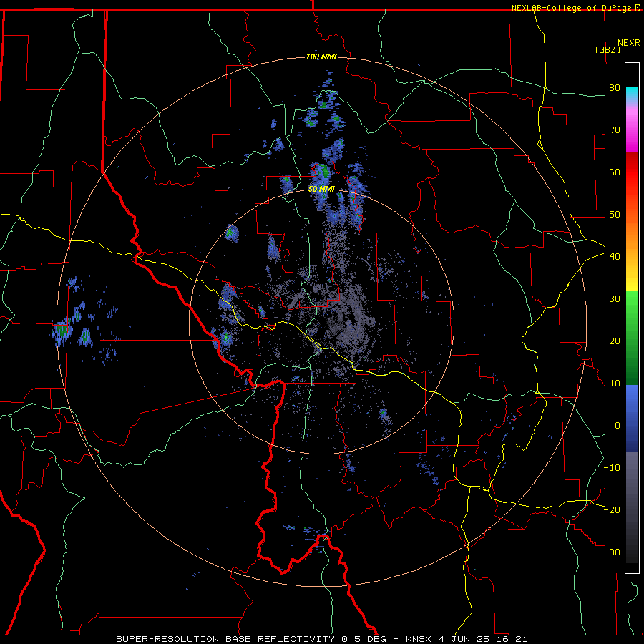644x644 pixels.
Task: Click the 40 tick label on dBZ scale
Action: pos(615,257)
